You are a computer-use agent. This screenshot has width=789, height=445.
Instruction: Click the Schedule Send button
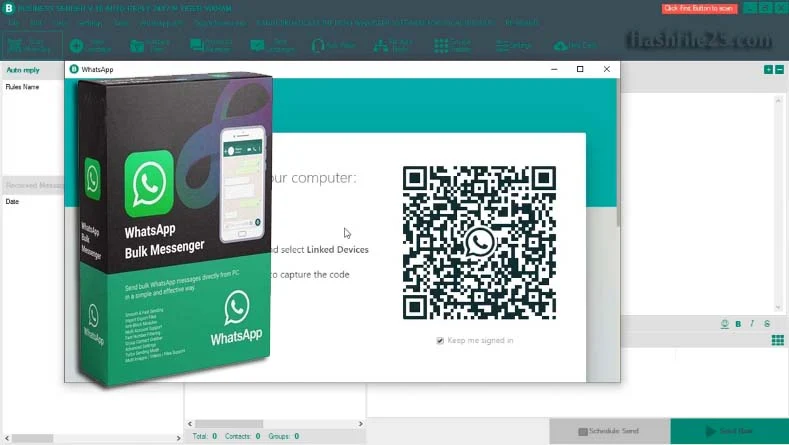pos(609,431)
